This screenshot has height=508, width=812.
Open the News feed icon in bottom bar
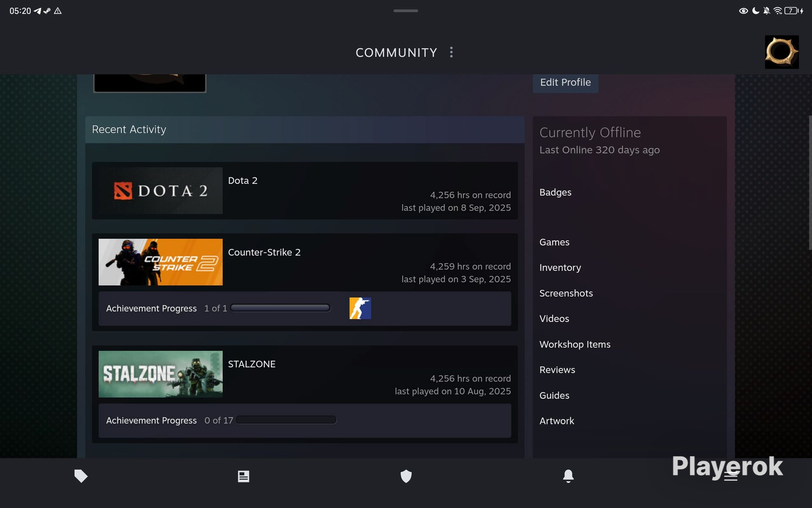tap(244, 476)
